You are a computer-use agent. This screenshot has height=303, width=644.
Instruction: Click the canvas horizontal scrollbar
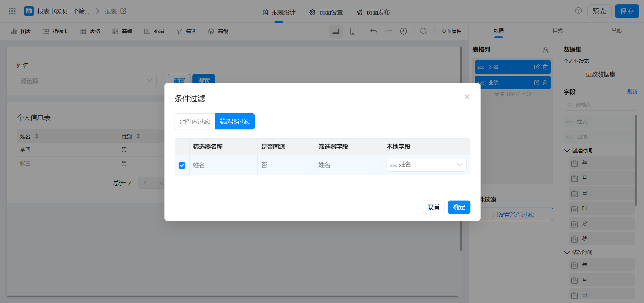pos(232,297)
